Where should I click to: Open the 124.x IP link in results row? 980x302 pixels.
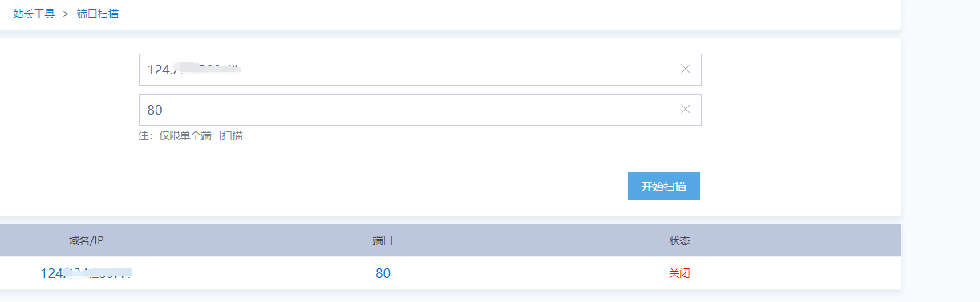click(87, 273)
